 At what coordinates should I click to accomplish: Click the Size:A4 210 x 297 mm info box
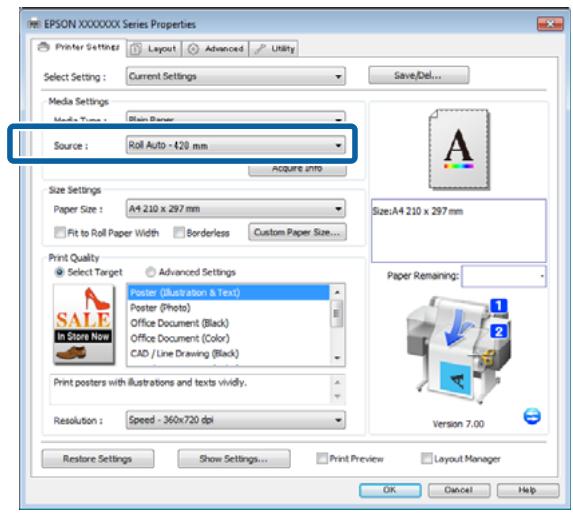[459, 231]
